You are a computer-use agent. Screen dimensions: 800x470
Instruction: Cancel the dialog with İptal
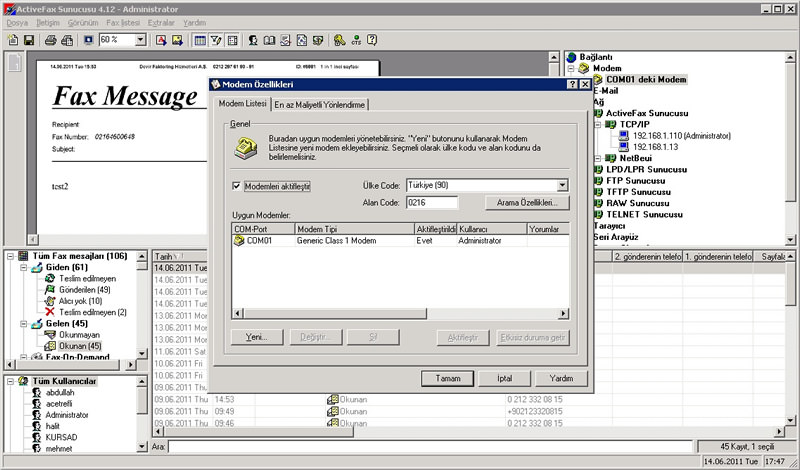(505, 379)
